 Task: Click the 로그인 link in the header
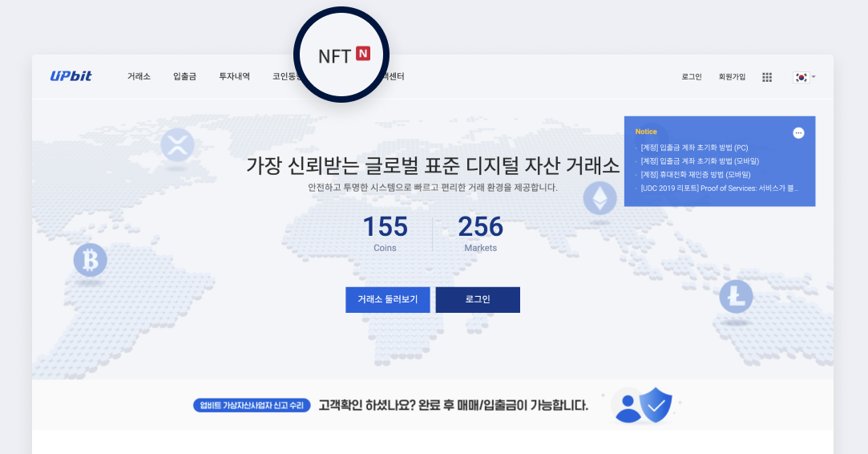[x=692, y=77]
